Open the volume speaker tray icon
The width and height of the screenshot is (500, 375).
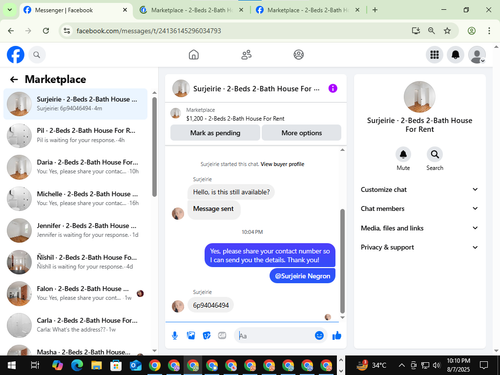coord(436,365)
